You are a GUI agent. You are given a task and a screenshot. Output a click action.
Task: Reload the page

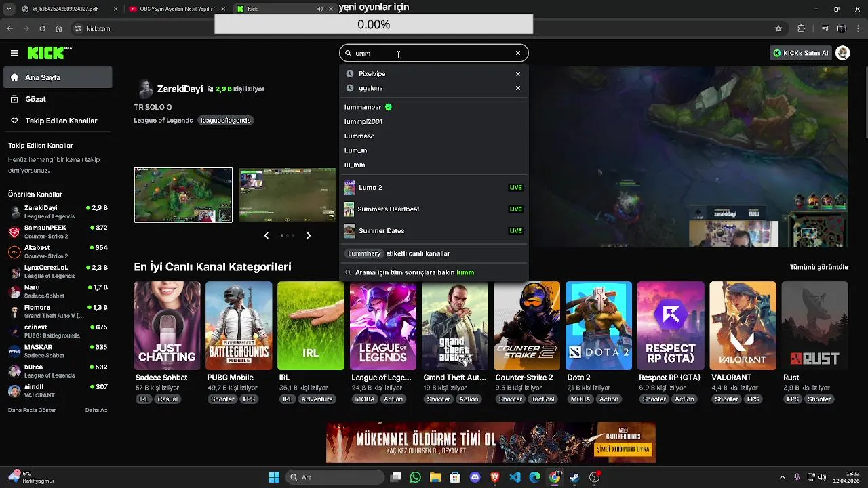pos(43,28)
